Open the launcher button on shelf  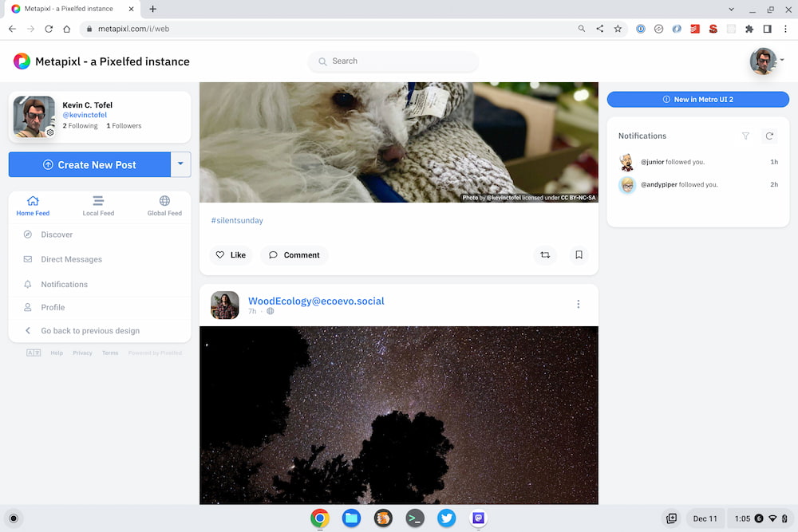[14, 518]
